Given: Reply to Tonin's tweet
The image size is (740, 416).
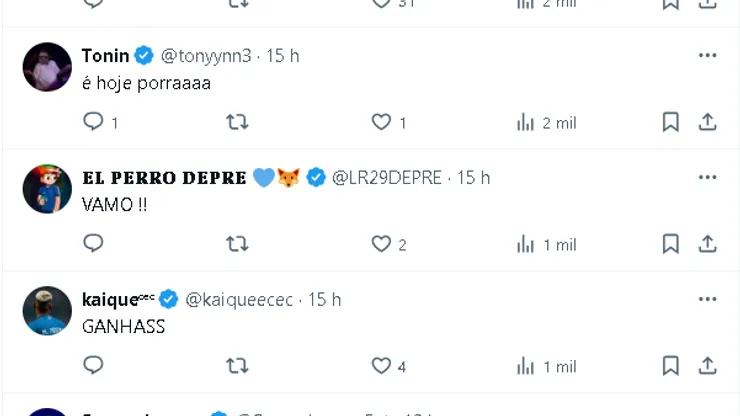Looking at the screenshot, I should coord(93,122).
